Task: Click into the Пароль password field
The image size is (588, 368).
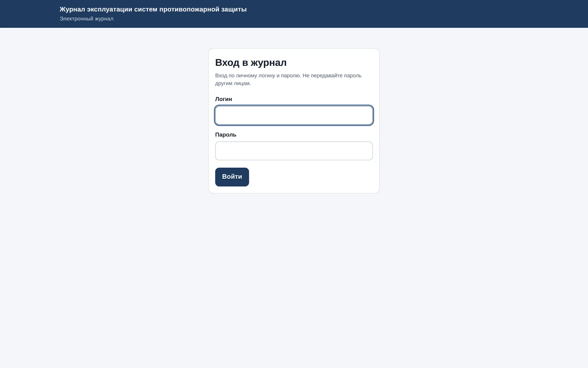Action: click(294, 151)
